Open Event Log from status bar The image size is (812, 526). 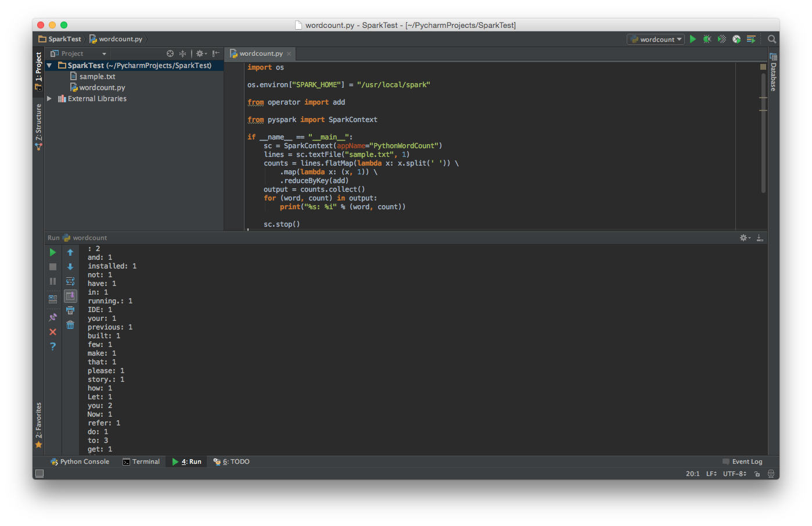(742, 461)
